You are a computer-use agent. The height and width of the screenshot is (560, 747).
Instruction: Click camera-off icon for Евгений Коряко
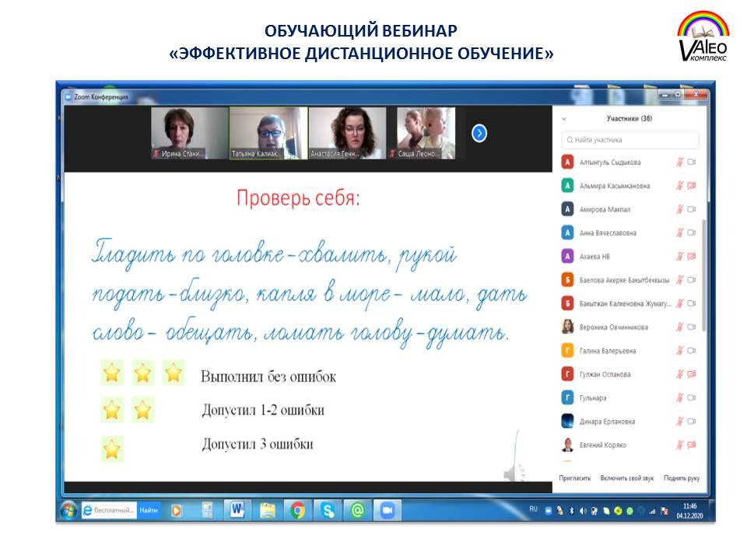point(692,445)
